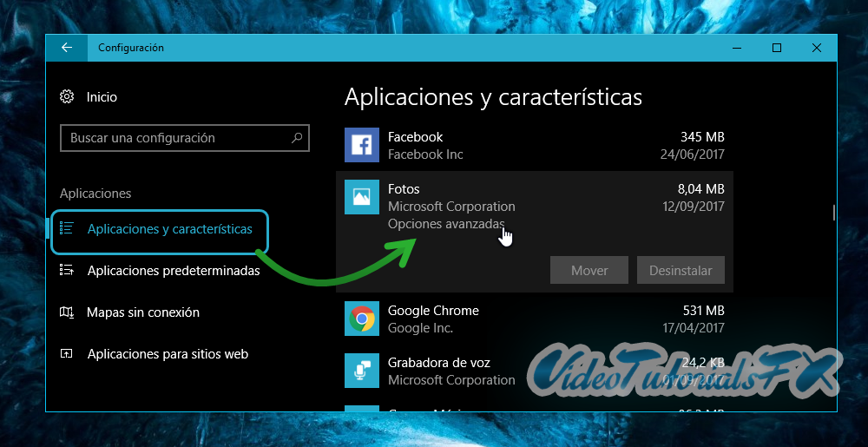This screenshot has width=868, height=447.
Task: Click the 'Aplicaciones predeterminadas' icon
Action: tap(67, 271)
